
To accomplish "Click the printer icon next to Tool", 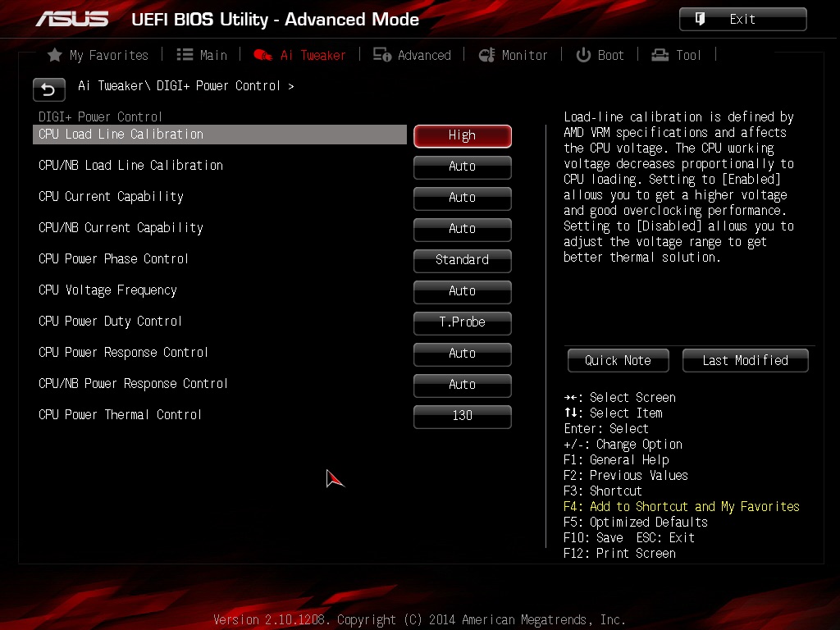I will pos(660,55).
